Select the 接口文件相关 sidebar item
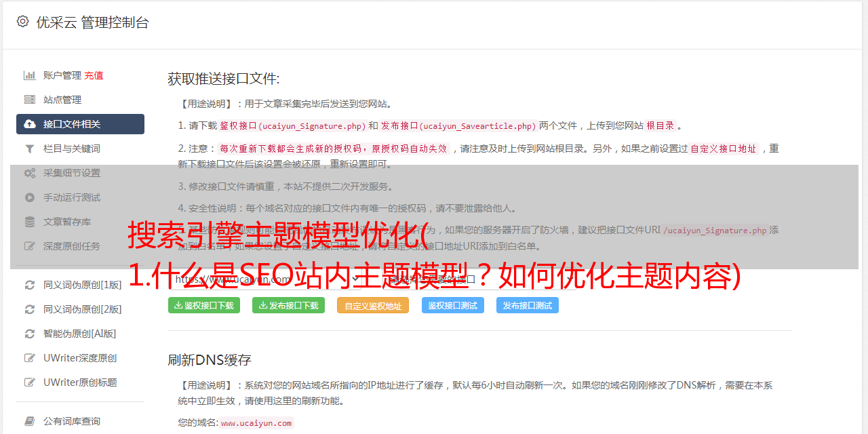The image size is (868, 434). [x=80, y=124]
